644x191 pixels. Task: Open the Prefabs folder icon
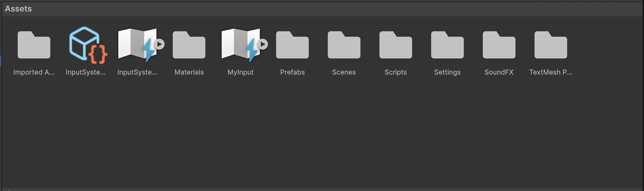click(x=292, y=45)
